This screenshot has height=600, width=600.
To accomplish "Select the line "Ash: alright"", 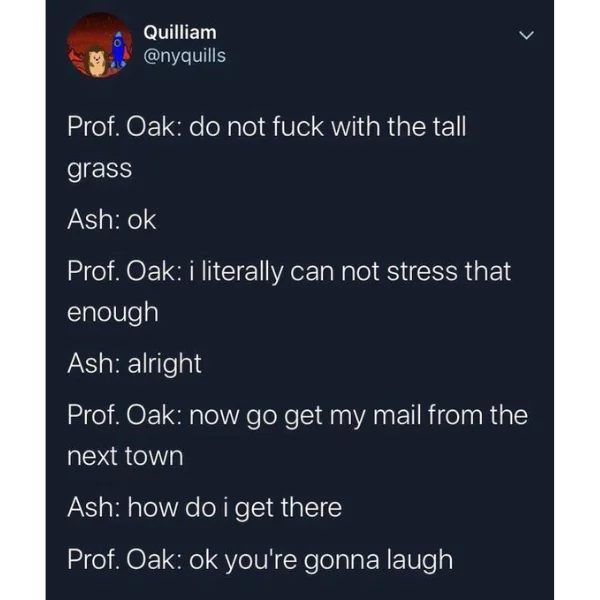I will pyautogui.click(x=134, y=363).
